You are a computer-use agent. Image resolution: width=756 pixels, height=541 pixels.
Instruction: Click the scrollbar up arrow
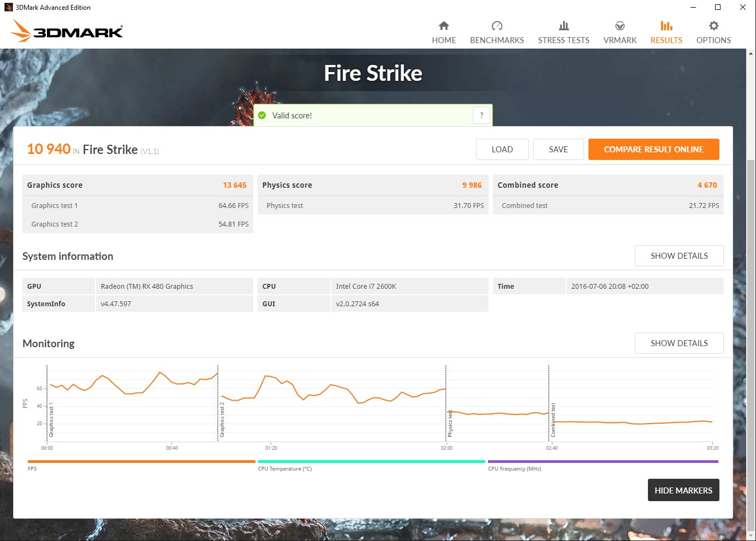pos(751,53)
